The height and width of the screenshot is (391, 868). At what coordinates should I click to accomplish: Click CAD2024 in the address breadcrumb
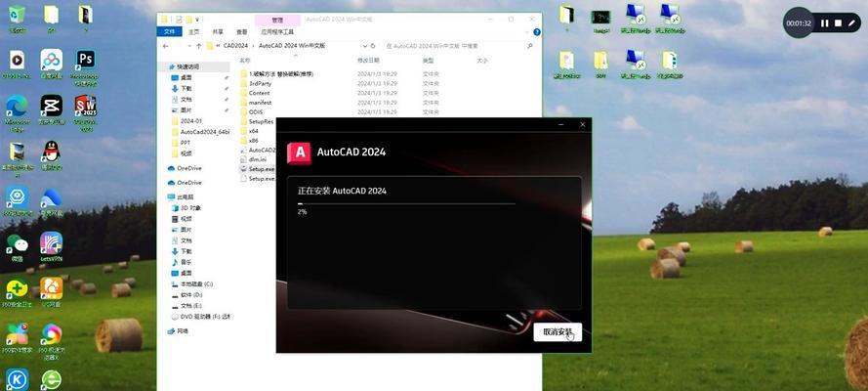click(x=236, y=45)
